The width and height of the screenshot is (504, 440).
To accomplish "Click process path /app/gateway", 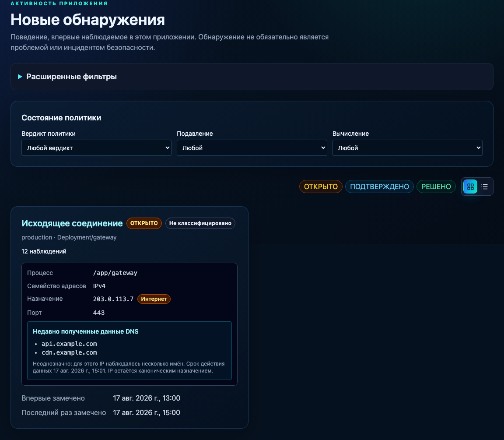I will click(x=115, y=273).
